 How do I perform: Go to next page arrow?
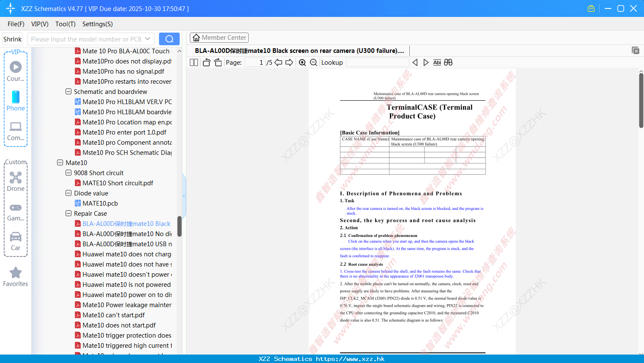click(x=289, y=62)
